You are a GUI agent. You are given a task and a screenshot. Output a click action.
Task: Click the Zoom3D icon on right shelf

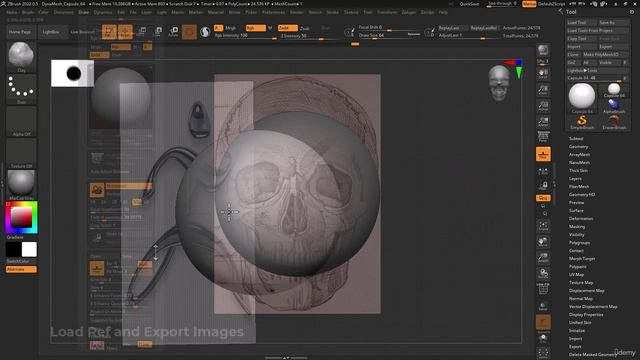543,258
